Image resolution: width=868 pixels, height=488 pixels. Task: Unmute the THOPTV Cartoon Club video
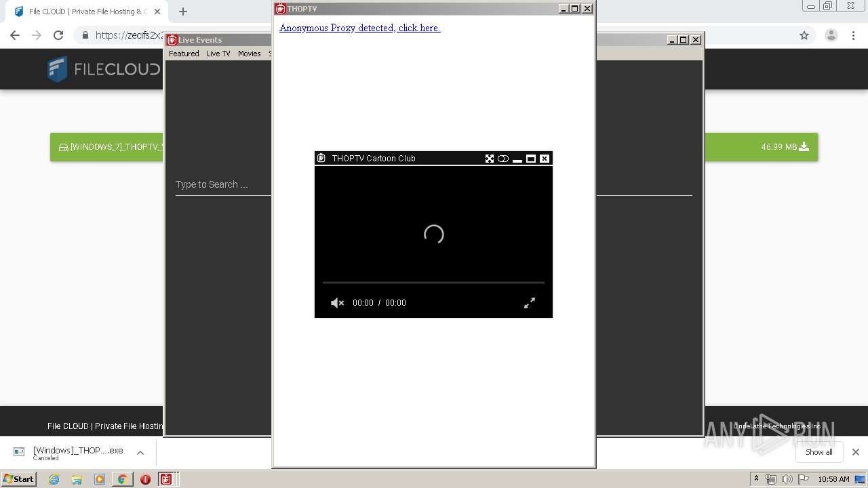pos(337,303)
